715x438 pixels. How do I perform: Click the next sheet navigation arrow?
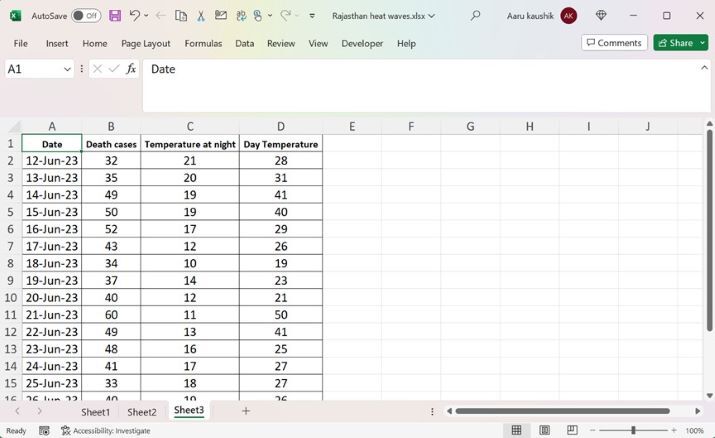[40, 411]
